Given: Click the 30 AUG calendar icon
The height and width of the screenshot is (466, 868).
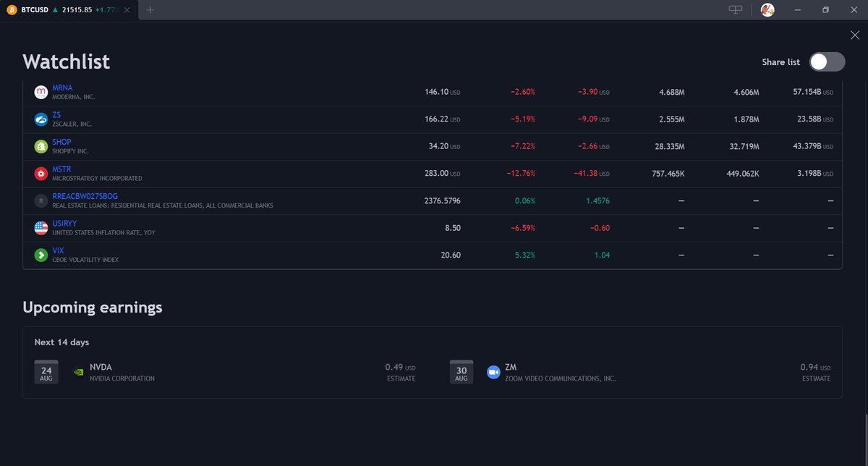Looking at the screenshot, I should point(461,371).
